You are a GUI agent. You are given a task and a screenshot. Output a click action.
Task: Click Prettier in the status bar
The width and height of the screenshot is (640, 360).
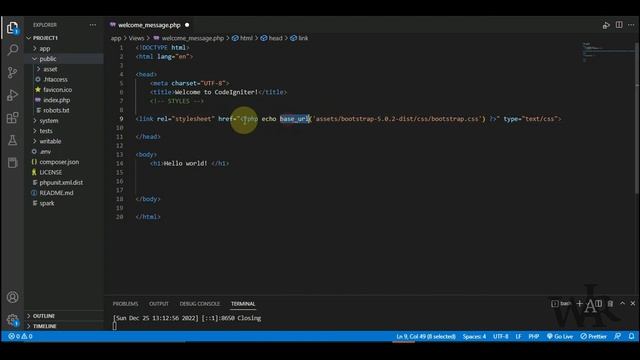(x=593, y=336)
